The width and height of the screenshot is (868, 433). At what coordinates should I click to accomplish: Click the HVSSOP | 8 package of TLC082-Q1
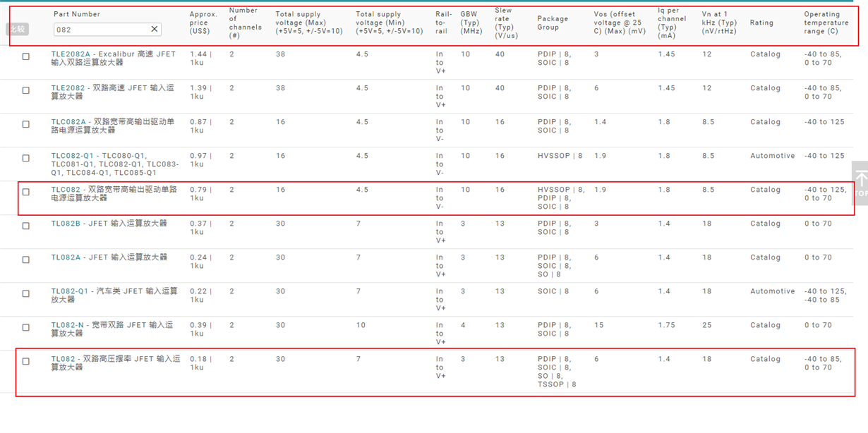[560, 156]
